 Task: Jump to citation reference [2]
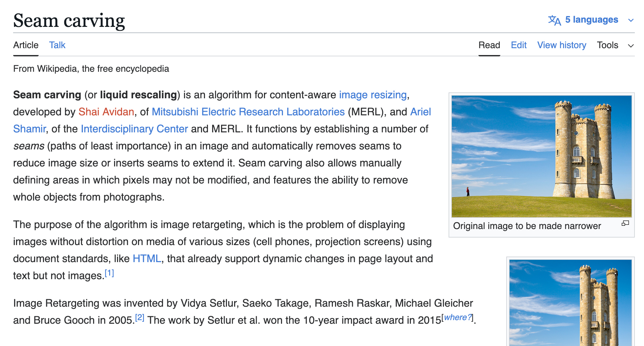tap(140, 317)
